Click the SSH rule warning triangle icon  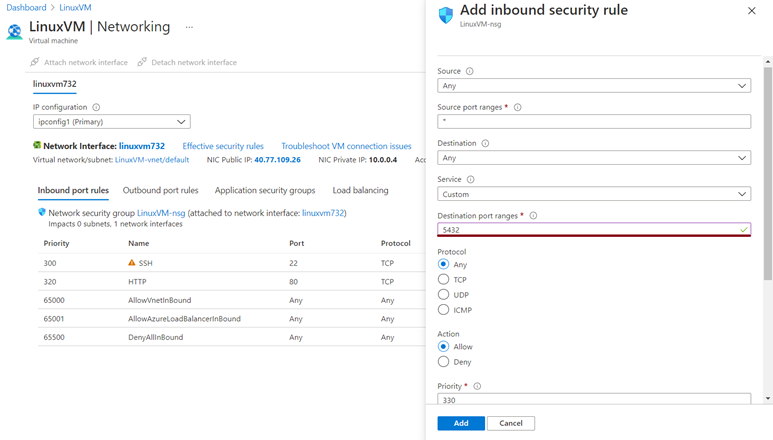click(x=132, y=263)
